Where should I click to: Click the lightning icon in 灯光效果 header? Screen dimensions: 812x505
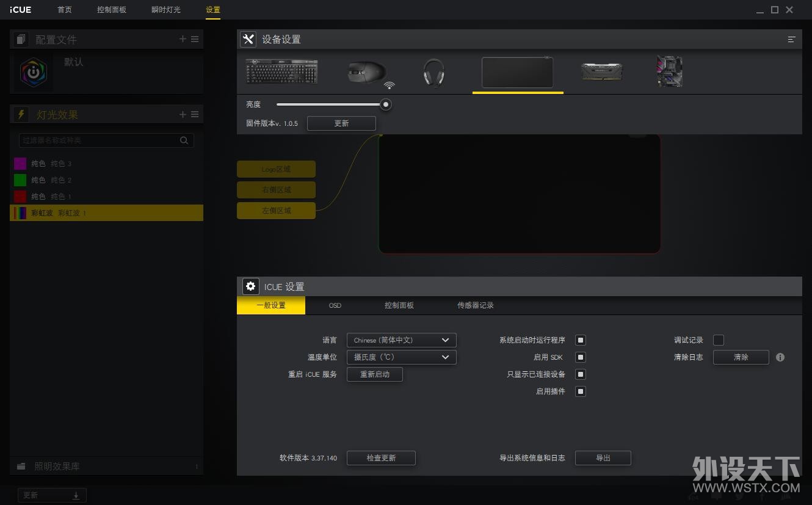(21, 114)
